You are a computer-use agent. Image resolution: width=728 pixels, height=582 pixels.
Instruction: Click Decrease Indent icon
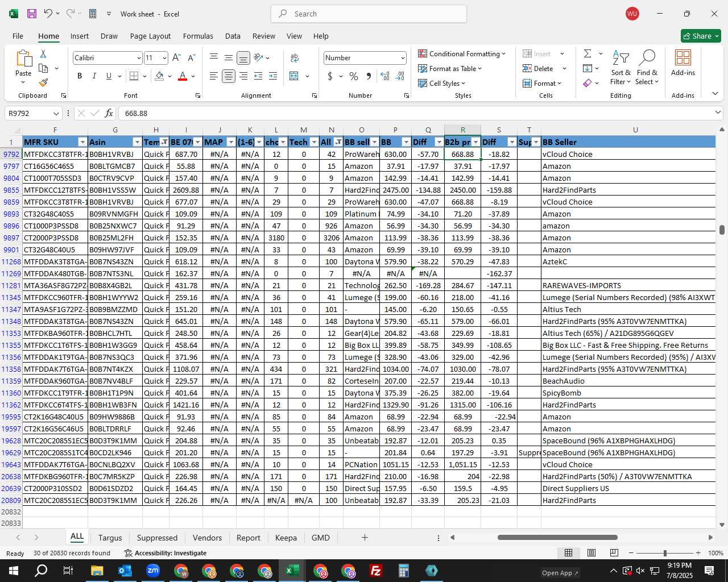pyautogui.click(x=258, y=76)
